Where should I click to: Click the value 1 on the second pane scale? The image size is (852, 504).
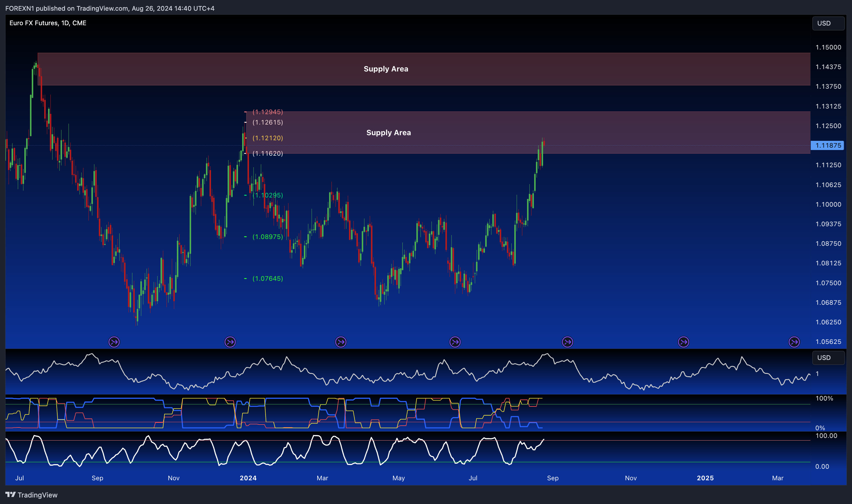tap(817, 374)
